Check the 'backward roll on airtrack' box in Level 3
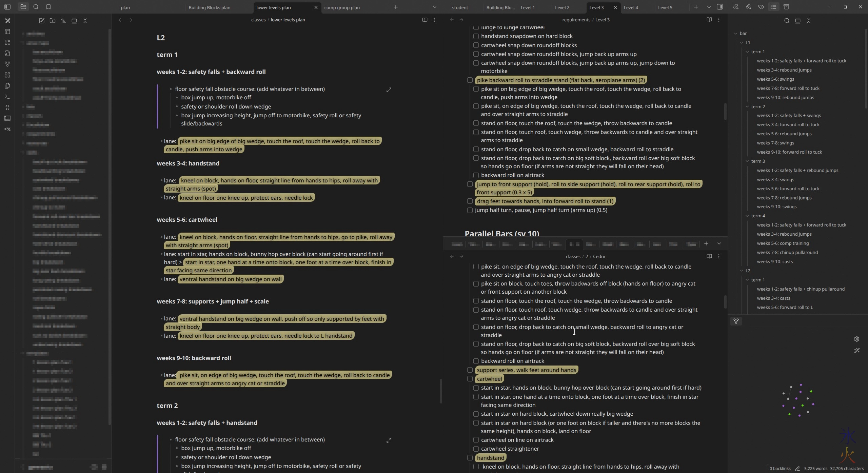The image size is (868, 473). [x=476, y=175]
